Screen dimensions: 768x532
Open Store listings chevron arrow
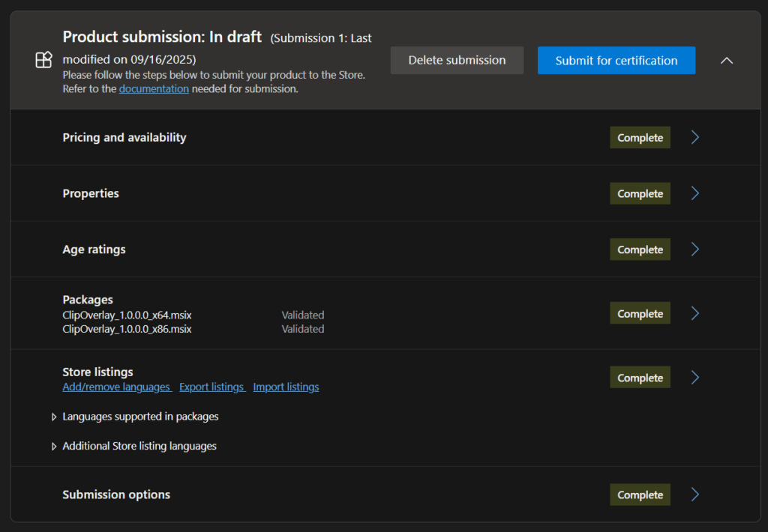pyautogui.click(x=695, y=378)
